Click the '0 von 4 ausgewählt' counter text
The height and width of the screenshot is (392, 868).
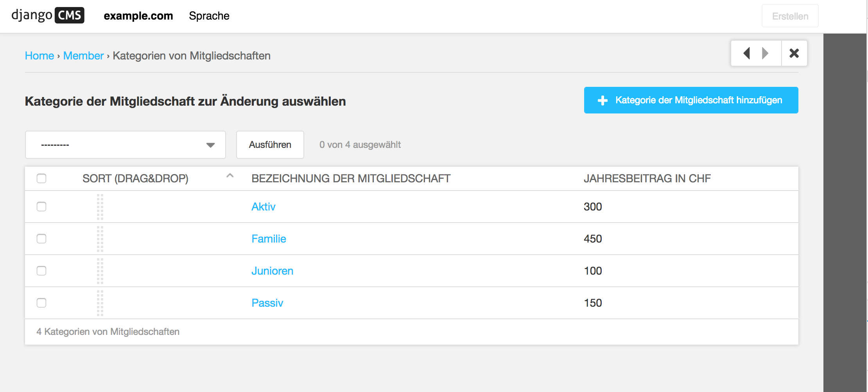(x=360, y=145)
